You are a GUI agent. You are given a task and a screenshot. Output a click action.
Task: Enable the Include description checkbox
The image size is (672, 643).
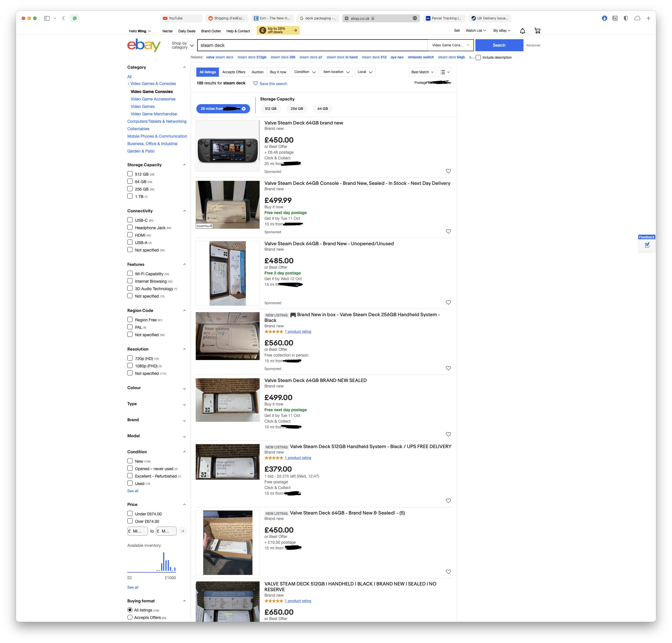coord(478,58)
